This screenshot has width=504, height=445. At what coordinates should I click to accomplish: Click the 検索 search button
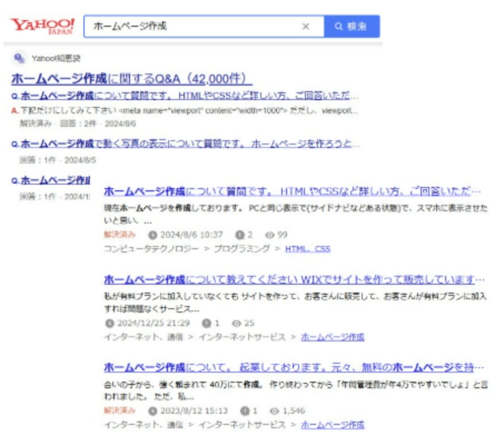(352, 26)
